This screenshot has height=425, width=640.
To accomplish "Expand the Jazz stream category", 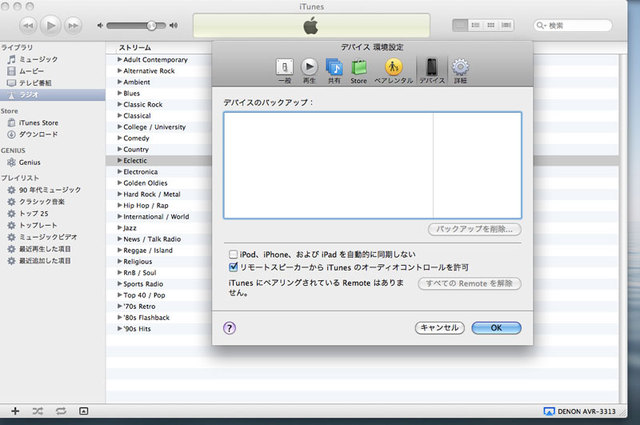I will (x=120, y=228).
